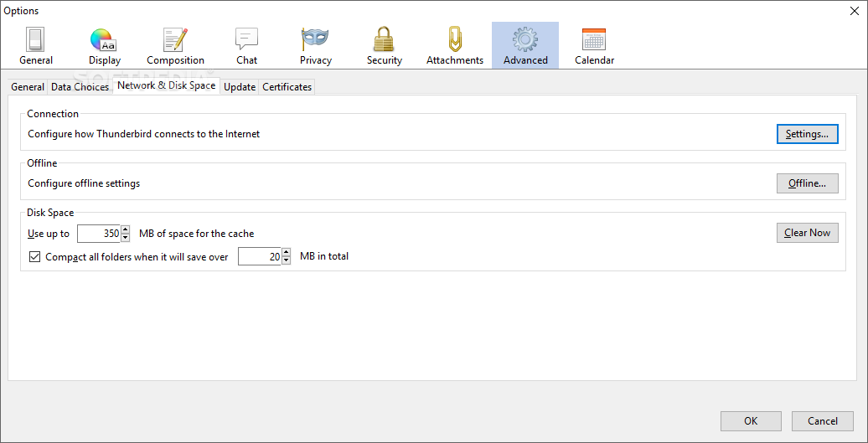868x443 pixels.
Task: Cancel the Options dialog
Action: pos(823,421)
